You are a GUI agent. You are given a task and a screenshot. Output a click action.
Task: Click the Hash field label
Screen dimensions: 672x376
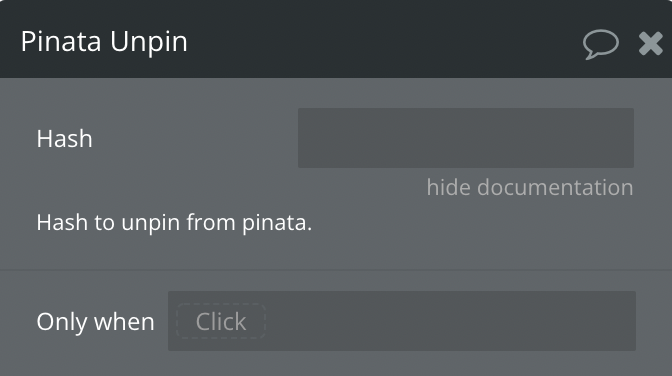coord(64,138)
